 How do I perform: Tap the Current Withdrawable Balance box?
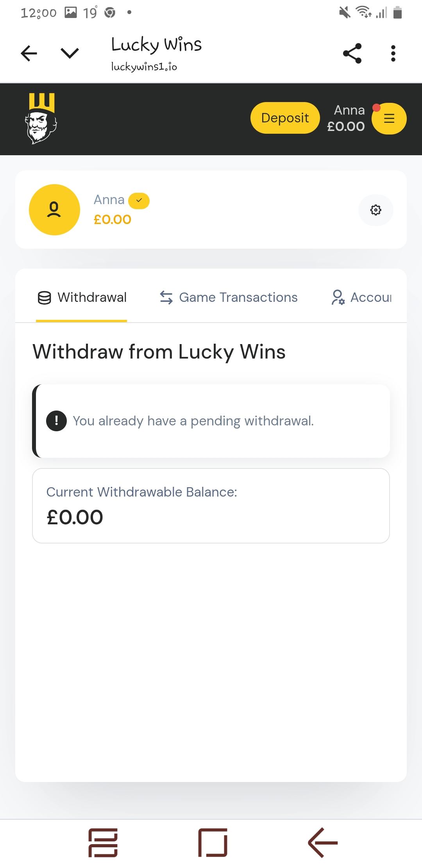tap(211, 506)
